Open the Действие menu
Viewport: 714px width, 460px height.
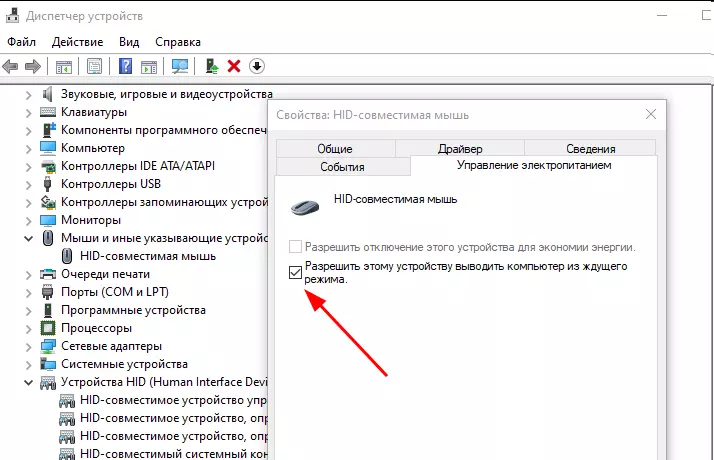pos(77,42)
